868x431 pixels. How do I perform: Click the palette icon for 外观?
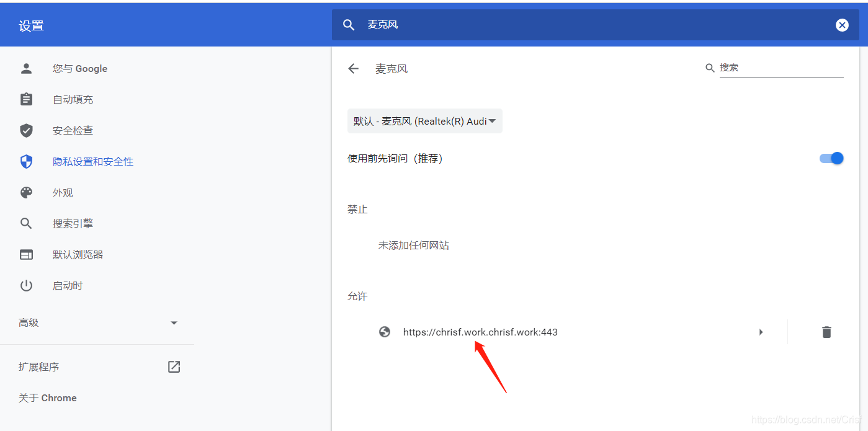click(x=26, y=193)
